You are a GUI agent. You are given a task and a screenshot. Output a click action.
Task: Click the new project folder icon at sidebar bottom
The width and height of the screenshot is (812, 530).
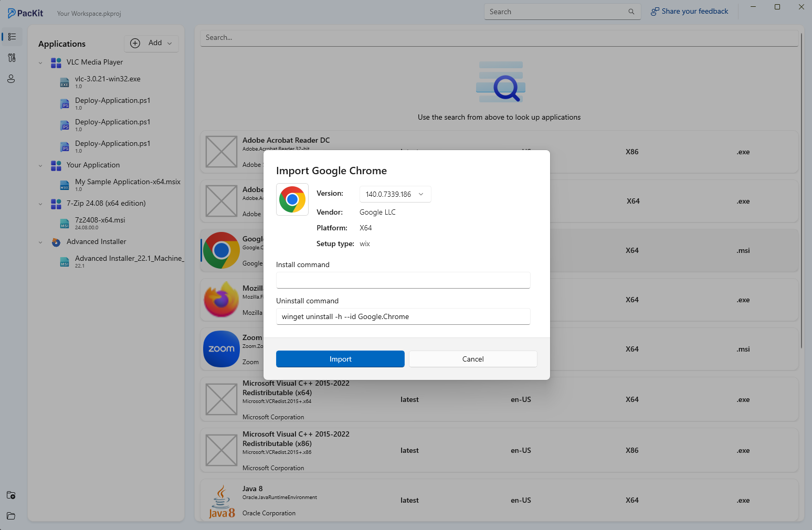[11, 495]
